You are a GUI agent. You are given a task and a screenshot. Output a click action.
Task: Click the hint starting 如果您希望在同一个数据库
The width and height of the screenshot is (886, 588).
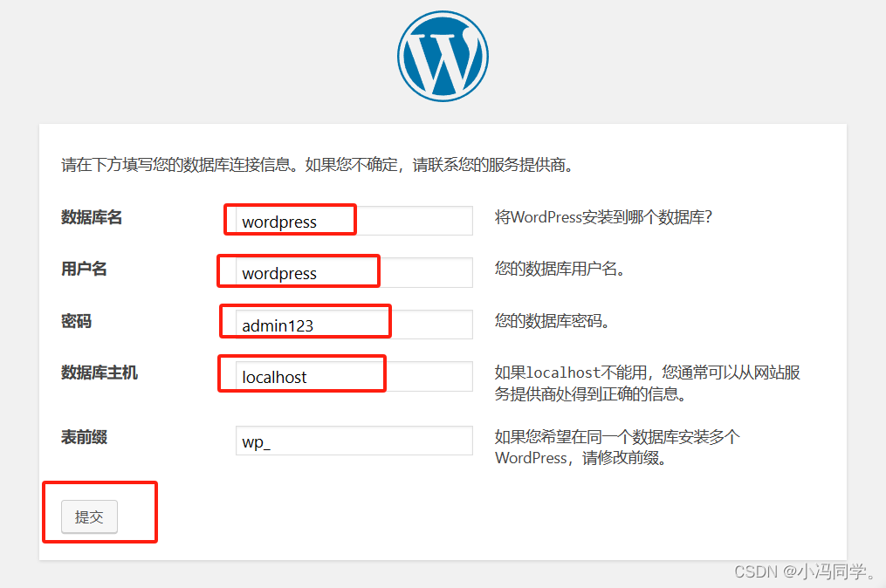618,447
